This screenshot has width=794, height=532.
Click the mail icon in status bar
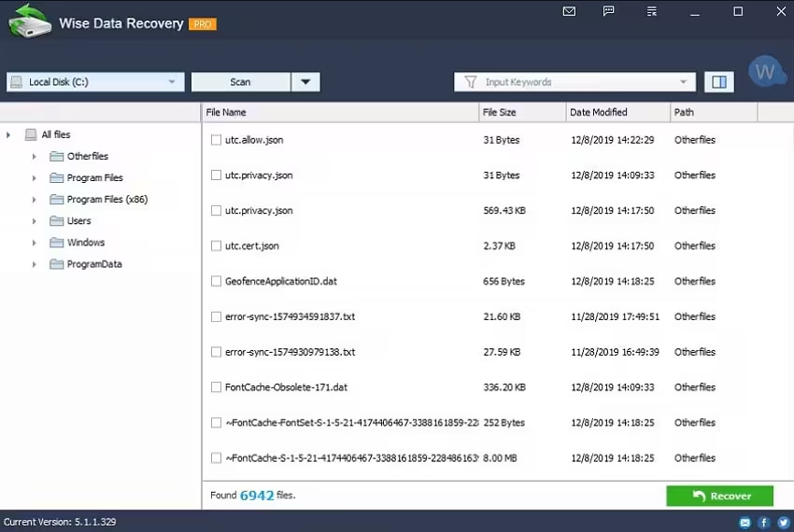click(744, 522)
